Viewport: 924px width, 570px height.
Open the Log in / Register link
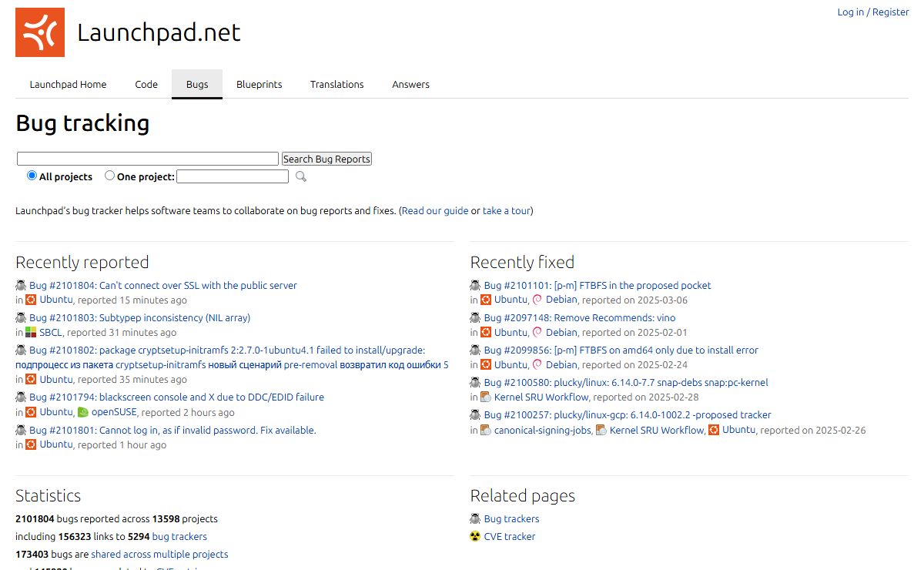point(873,12)
